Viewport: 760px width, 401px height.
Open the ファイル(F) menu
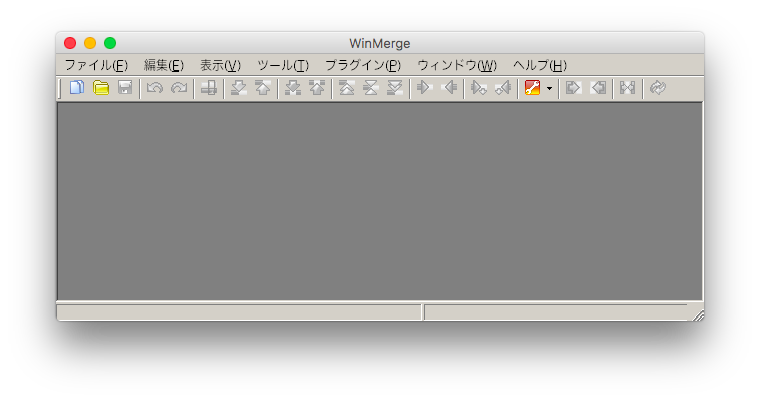(x=96, y=65)
